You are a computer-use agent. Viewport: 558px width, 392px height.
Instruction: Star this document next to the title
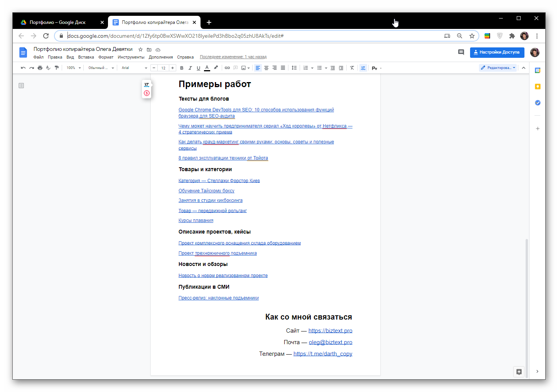click(140, 49)
